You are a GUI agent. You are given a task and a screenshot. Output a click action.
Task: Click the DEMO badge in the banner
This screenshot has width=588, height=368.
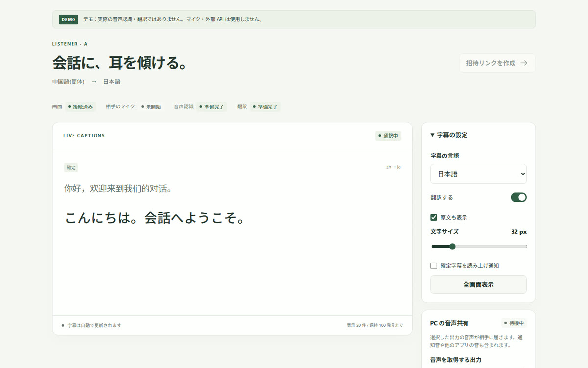point(69,20)
